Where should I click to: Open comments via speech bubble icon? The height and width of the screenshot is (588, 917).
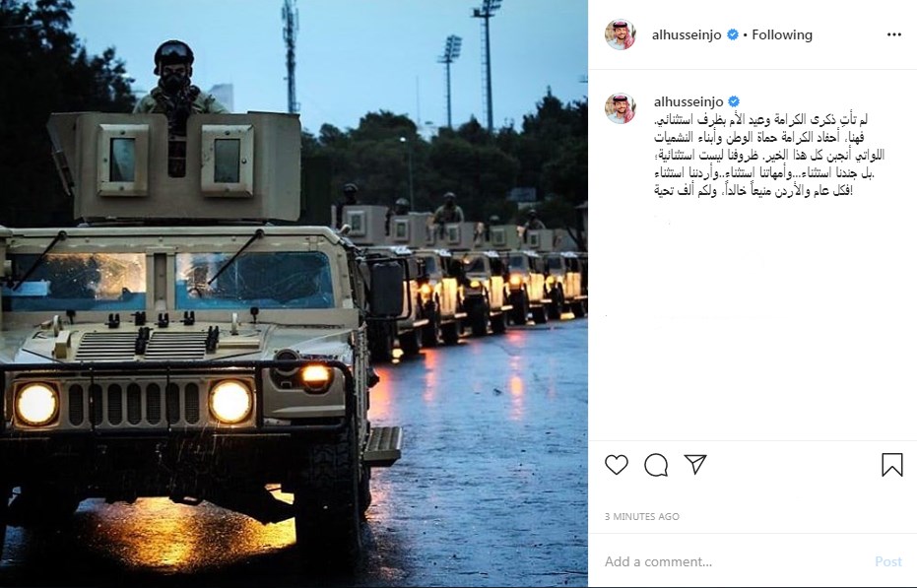[x=656, y=465]
